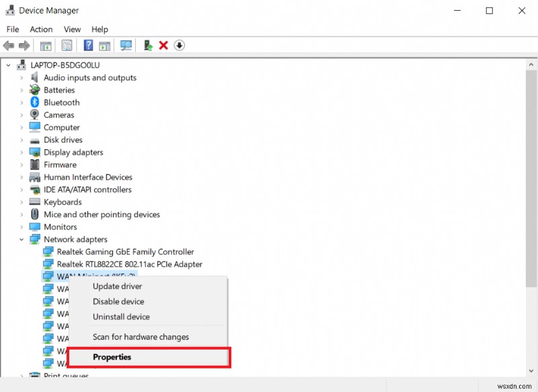Select the LAPTOP-B5DGO0LU computer node
This screenshot has width=538, height=392.
coord(65,65)
